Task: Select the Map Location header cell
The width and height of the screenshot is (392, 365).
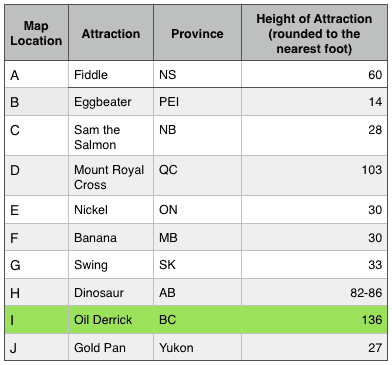Action: pyautogui.click(x=37, y=33)
